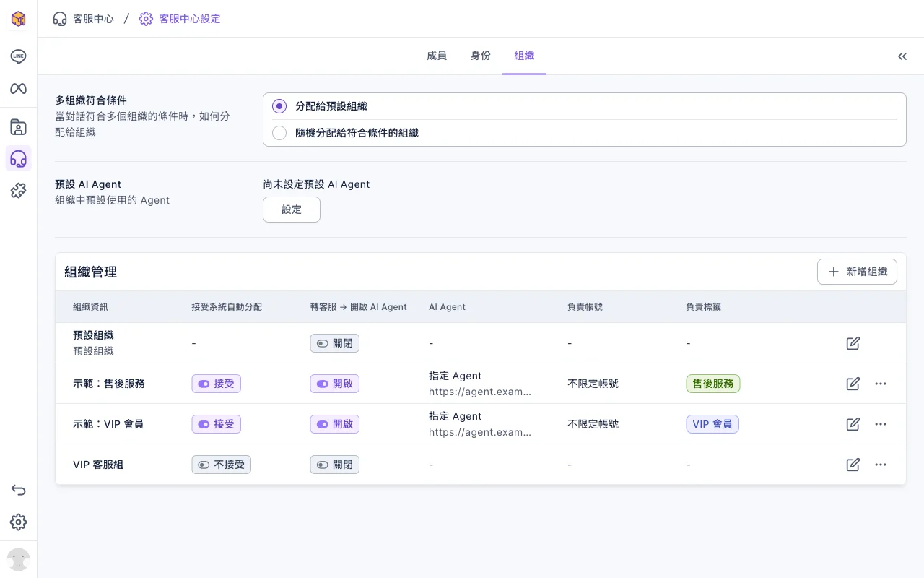This screenshot has height=578, width=924.
Task: Click agent URL in 示範：VIP 會員 row
Action: (x=480, y=432)
